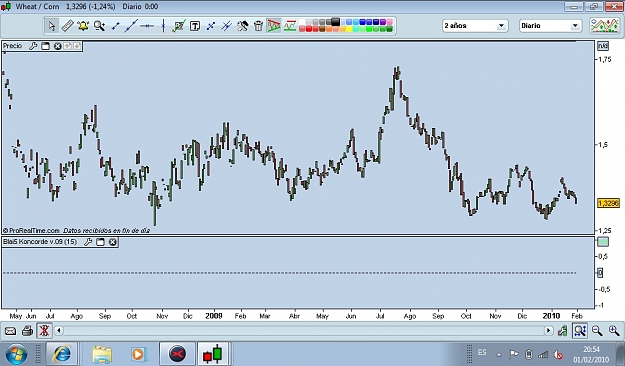
Task: Close the Blai5 Koncorde indicator panel
Action: pos(113,242)
